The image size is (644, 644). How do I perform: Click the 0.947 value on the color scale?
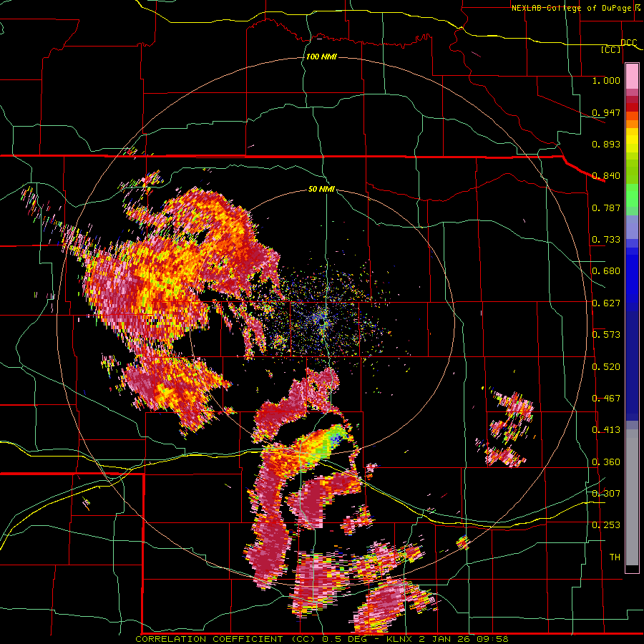coord(606,112)
